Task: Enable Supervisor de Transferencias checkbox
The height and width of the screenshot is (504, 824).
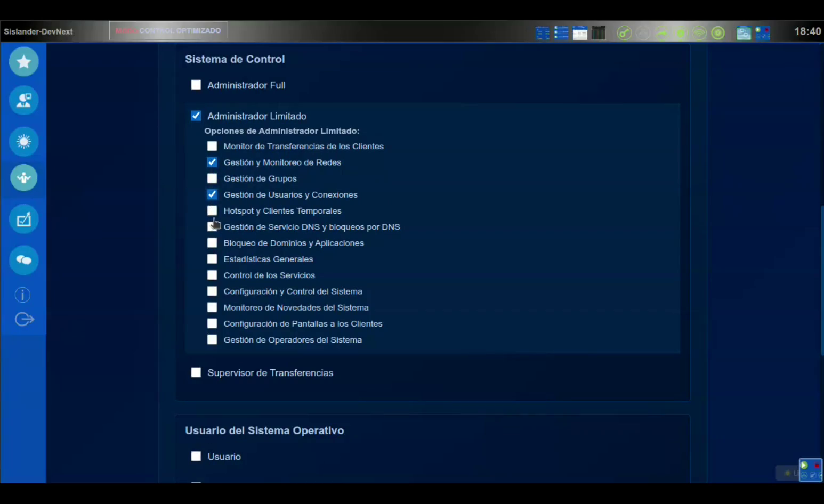Action: point(196,372)
